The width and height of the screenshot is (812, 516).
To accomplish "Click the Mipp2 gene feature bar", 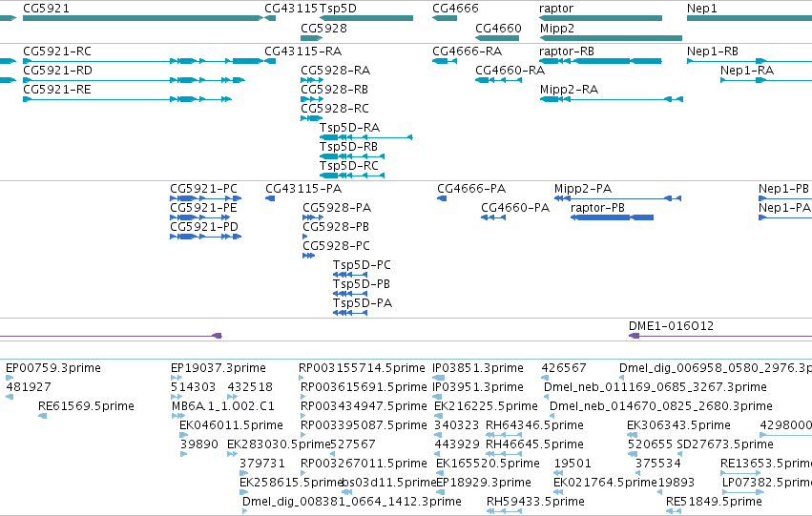I will click(611, 38).
